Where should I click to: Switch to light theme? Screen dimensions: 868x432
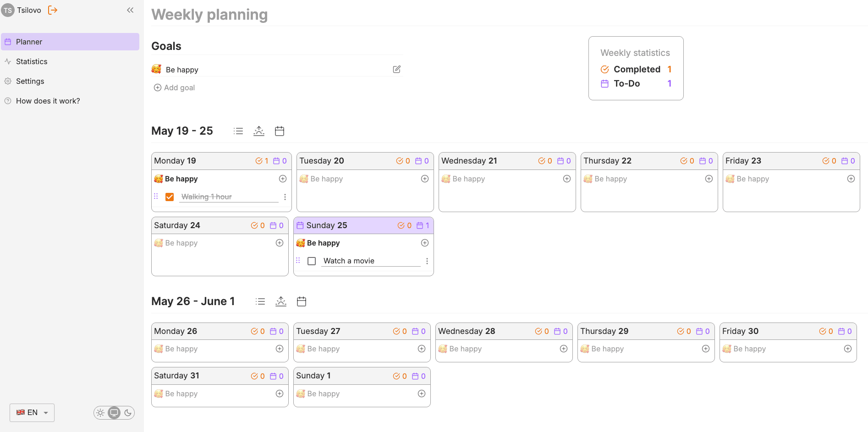coord(100,413)
